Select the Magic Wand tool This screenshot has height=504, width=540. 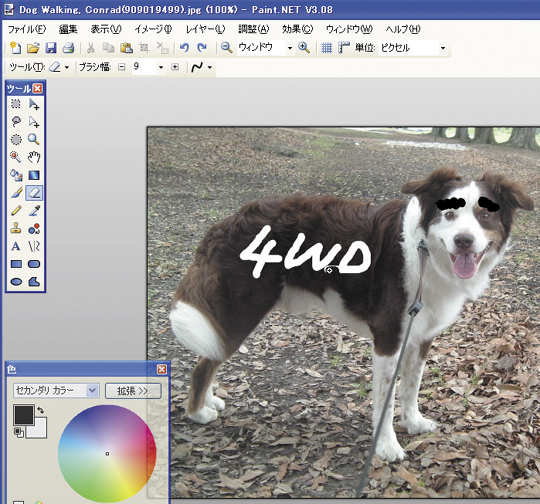click(x=16, y=157)
